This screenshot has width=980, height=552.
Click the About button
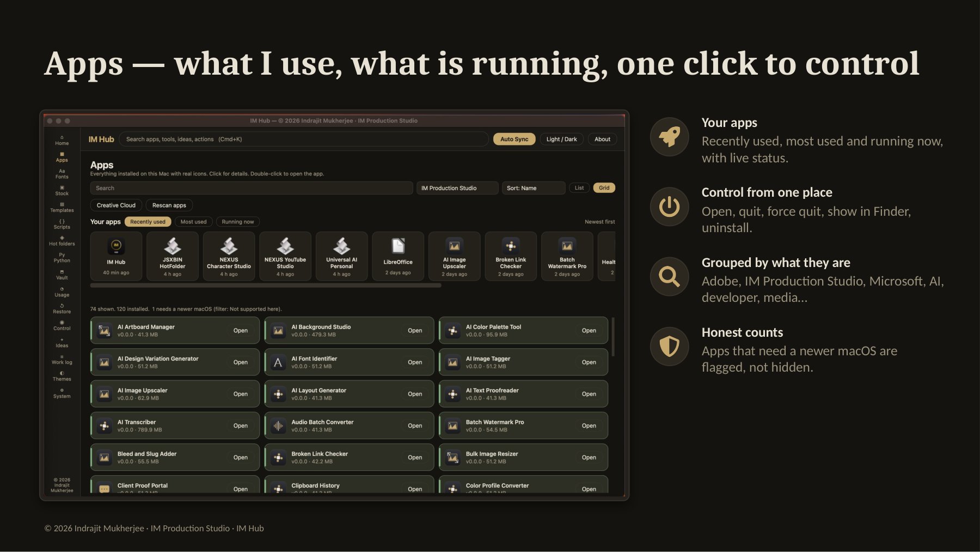pyautogui.click(x=602, y=139)
